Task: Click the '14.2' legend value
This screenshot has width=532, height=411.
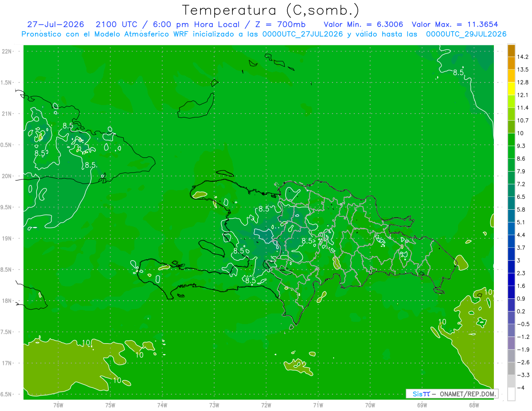Action: 522,57
